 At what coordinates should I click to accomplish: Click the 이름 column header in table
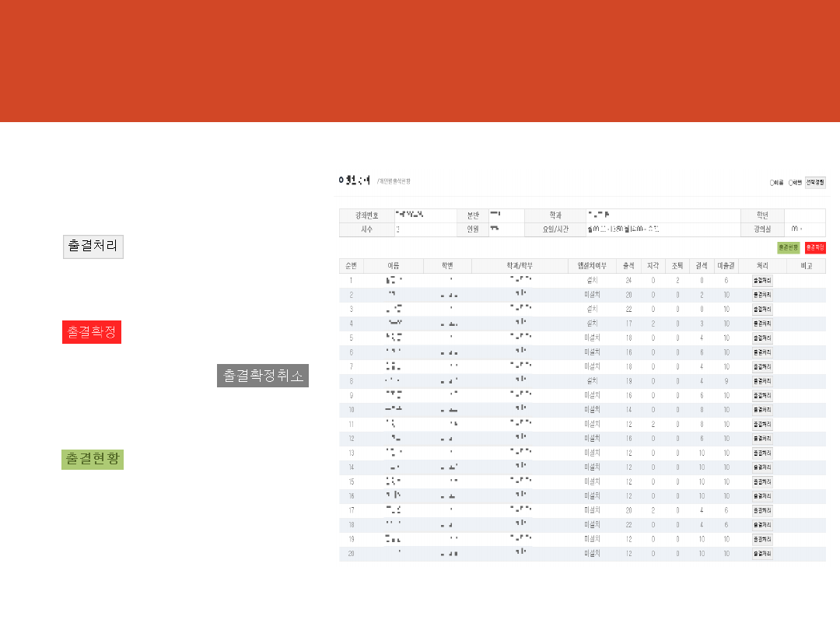point(394,266)
